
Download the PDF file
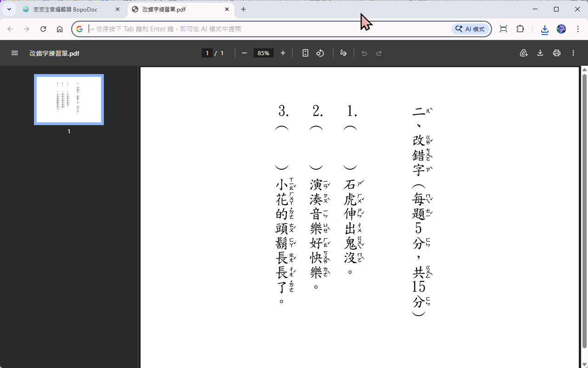[x=540, y=53]
